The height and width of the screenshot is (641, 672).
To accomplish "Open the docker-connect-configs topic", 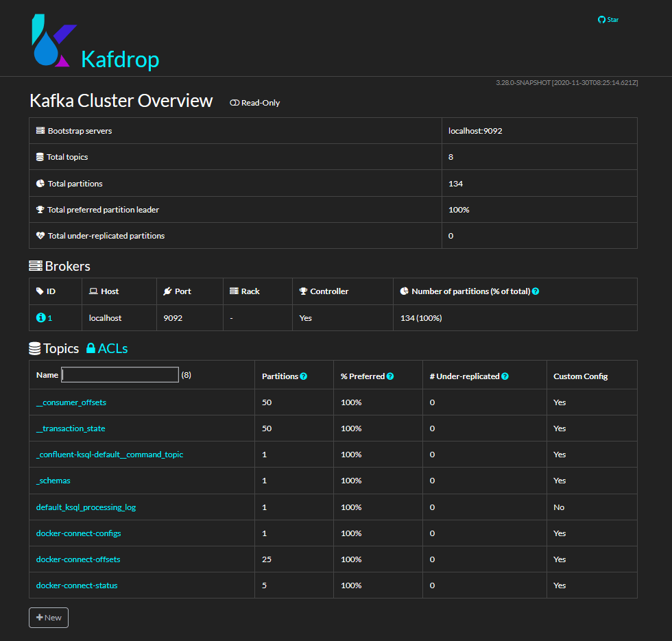I will [78, 533].
